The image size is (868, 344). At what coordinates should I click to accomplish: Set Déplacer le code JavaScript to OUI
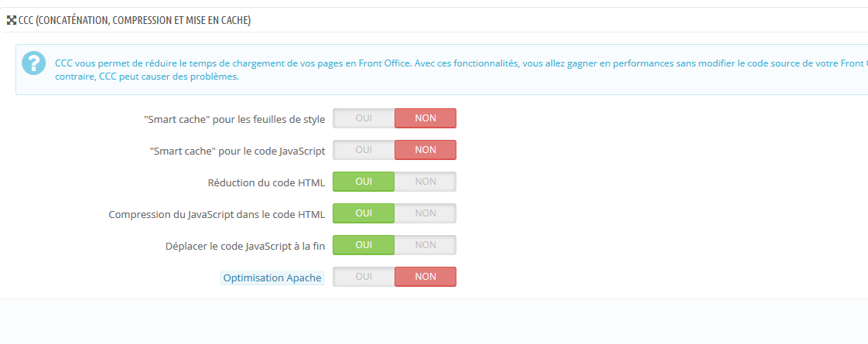point(364,245)
